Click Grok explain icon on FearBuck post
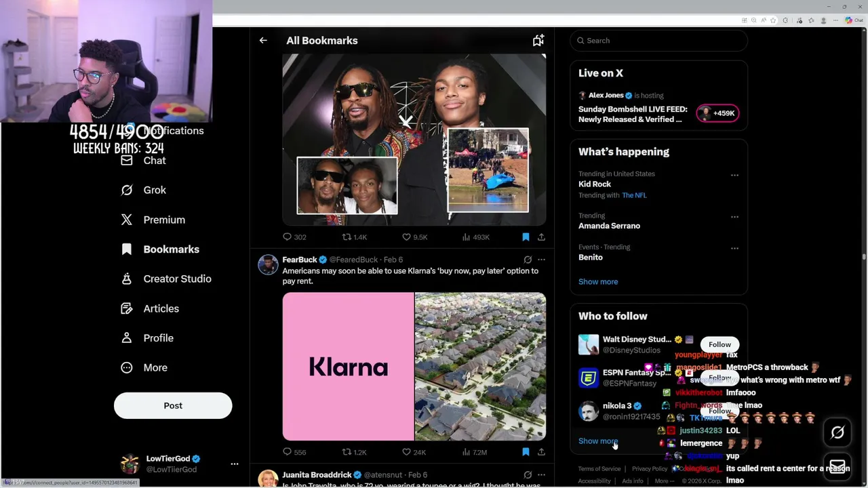The height and width of the screenshot is (488, 868). point(528,260)
